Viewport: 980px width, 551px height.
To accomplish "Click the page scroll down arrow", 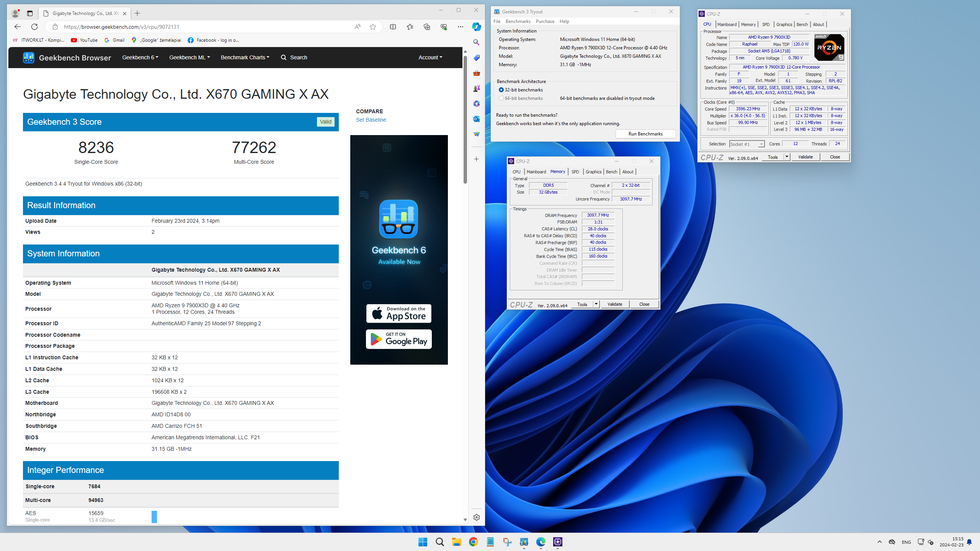I will (465, 520).
